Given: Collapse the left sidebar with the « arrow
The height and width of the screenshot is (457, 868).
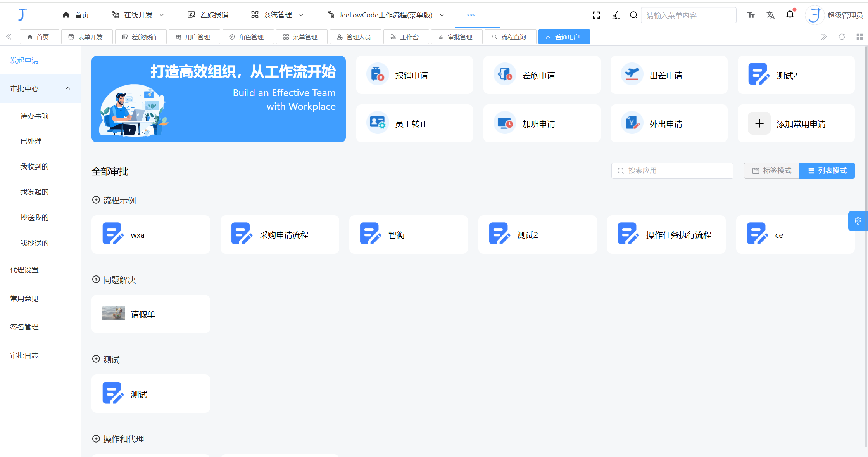Looking at the screenshot, I should [x=9, y=36].
